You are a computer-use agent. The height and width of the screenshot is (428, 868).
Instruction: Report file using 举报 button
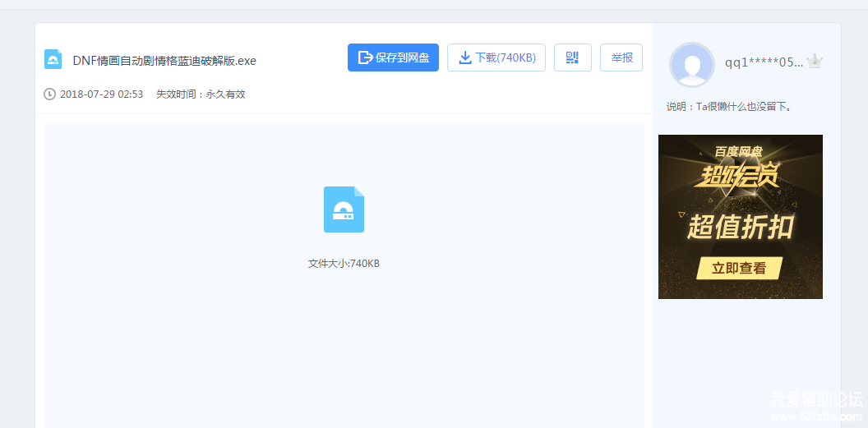pos(621,58)
